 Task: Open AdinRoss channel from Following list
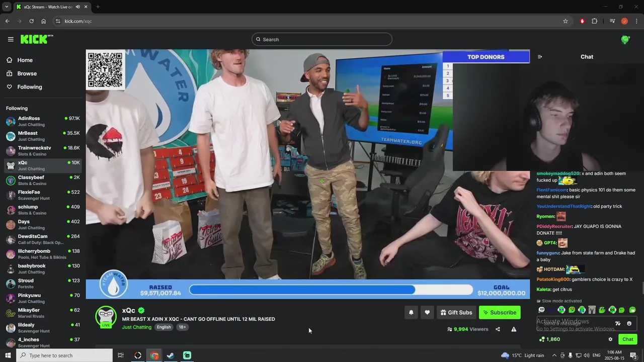43,121
